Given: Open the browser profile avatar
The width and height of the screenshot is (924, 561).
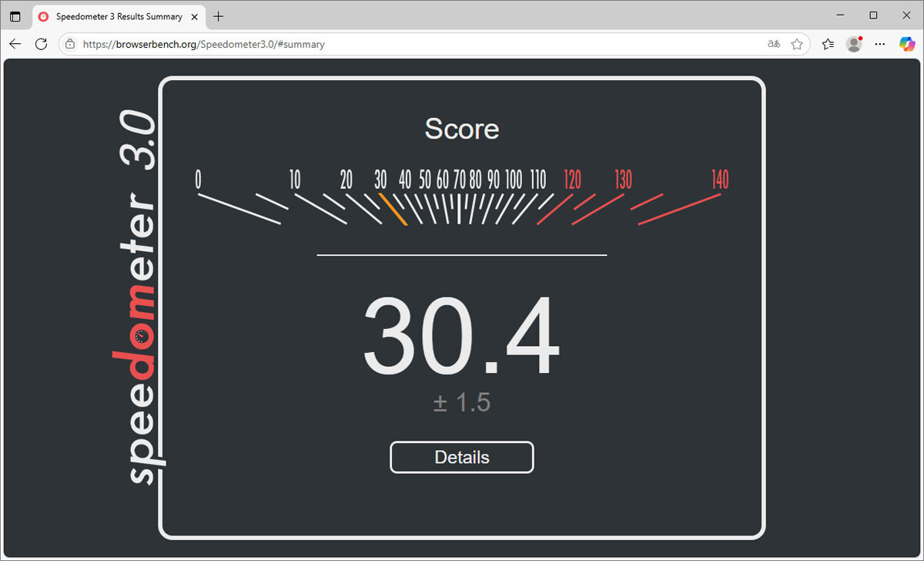Looking at the screenshot, I should (x=854, y=44).
